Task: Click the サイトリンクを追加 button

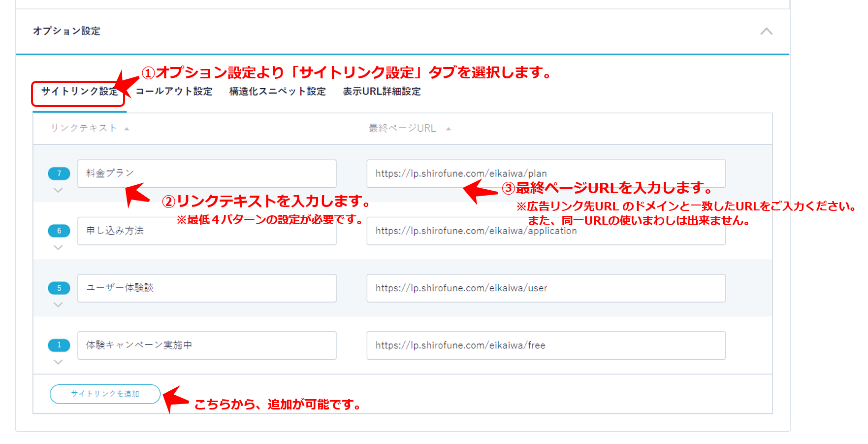Action: coord(105,394)
